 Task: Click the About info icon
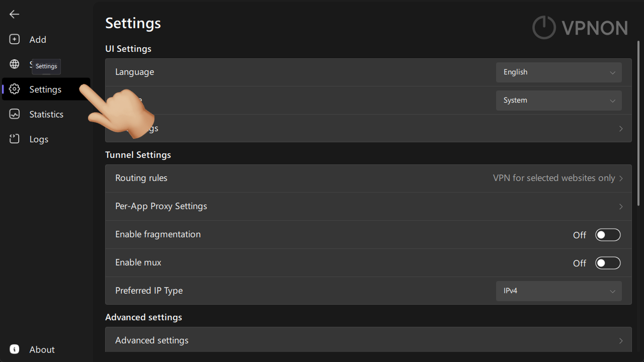pyautogui.click(x=15, y=349)
